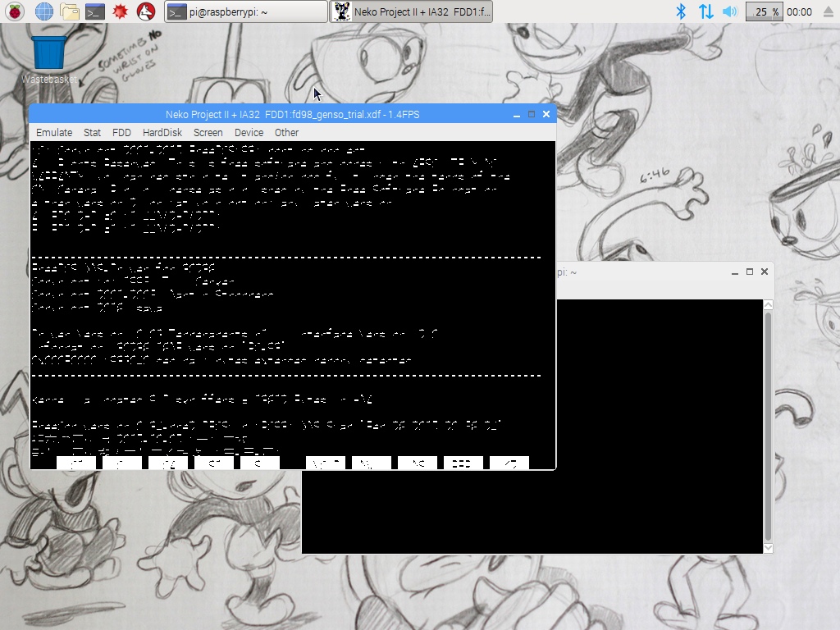Close the pi terminal window
The width and height of the screenshot is (840, 630).
(765, 272)
